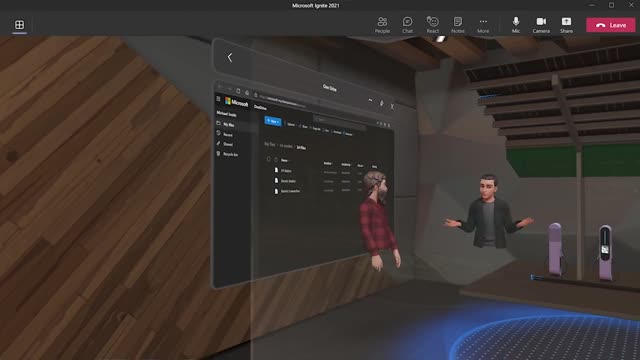Open the More options menu
The height and width of the screenshot is (360, 640).
(x=483, y=25)
